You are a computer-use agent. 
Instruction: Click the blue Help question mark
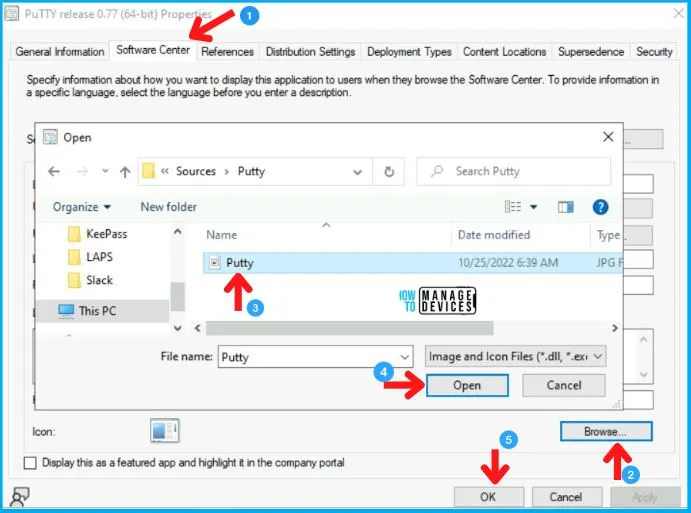[x=600, y=207]
